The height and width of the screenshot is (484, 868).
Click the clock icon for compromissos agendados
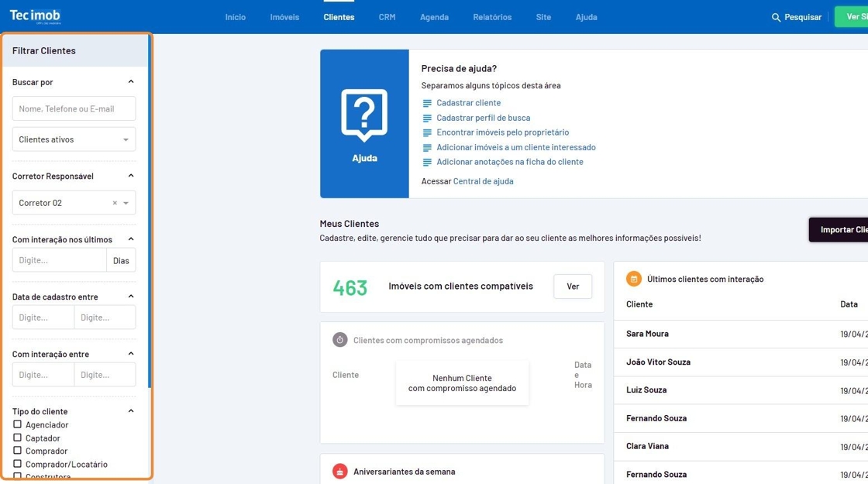(x=339, y=340)
